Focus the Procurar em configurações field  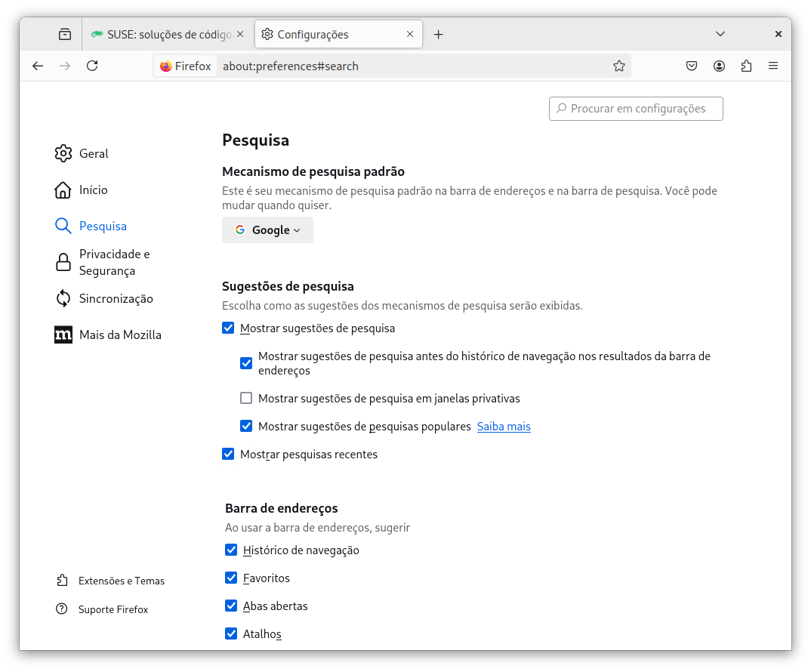[636, 109]
